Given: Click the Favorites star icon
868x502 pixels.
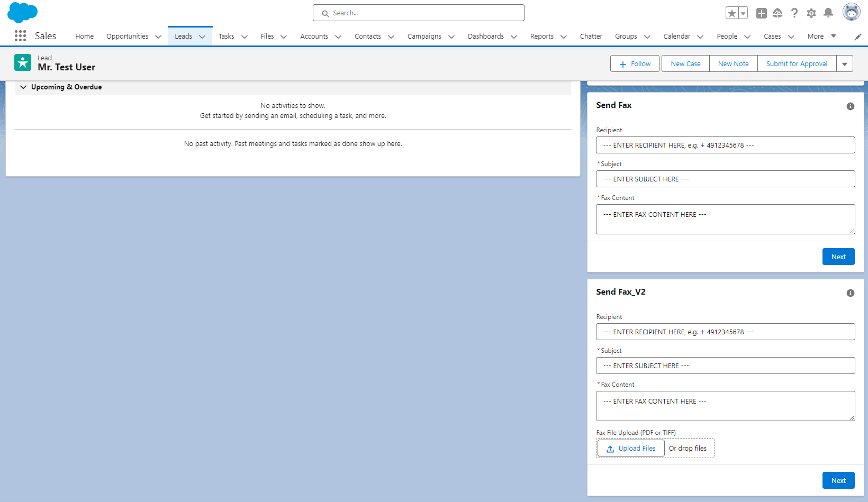Looking at the screenshot, I should pyautogui.click(x=731, y=13).
